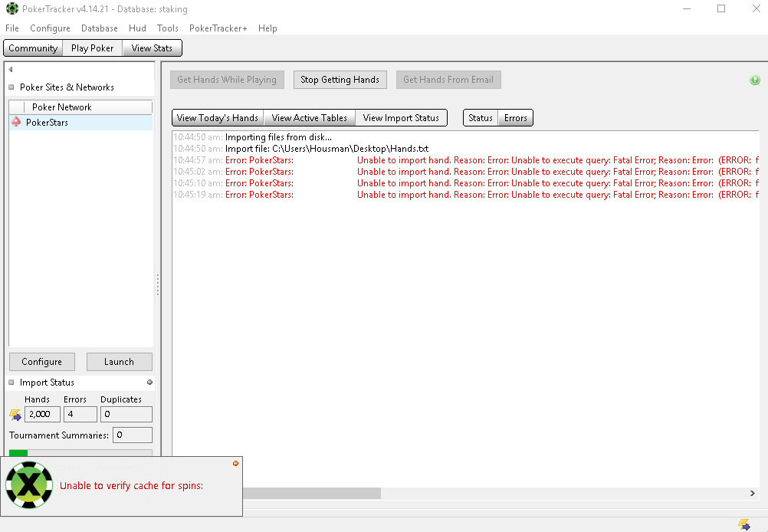Screen dimensions: 768x532
Task: Show the Errors log view
Action: point(516,118)
